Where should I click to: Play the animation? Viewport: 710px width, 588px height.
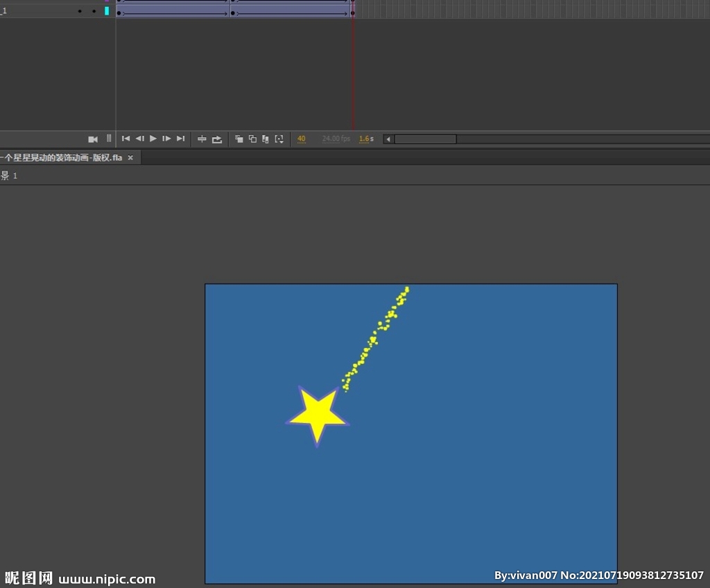pyautogui.click(x=153, y=139)
